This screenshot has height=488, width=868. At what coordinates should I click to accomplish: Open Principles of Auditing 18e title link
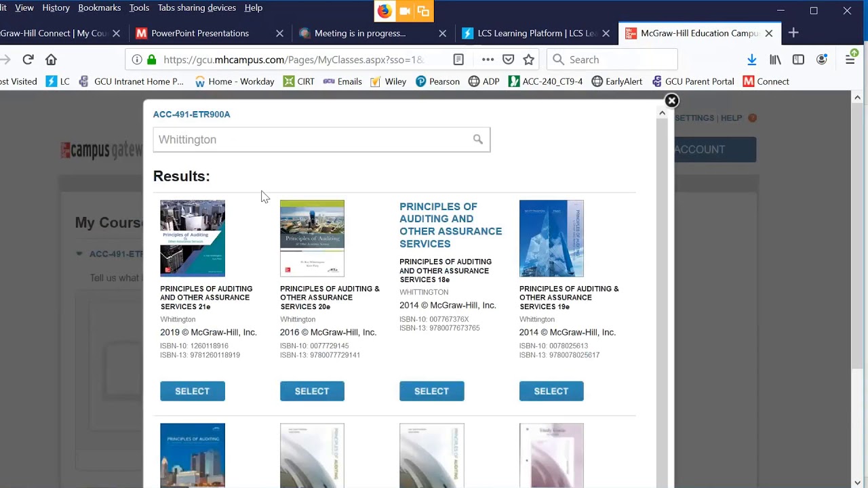click(451, 225)
